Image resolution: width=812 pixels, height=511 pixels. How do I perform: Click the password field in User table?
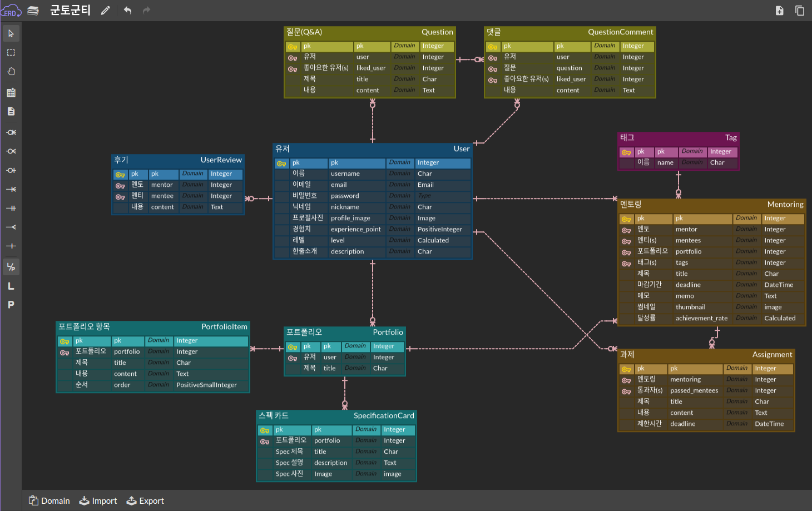coord(345,196)
